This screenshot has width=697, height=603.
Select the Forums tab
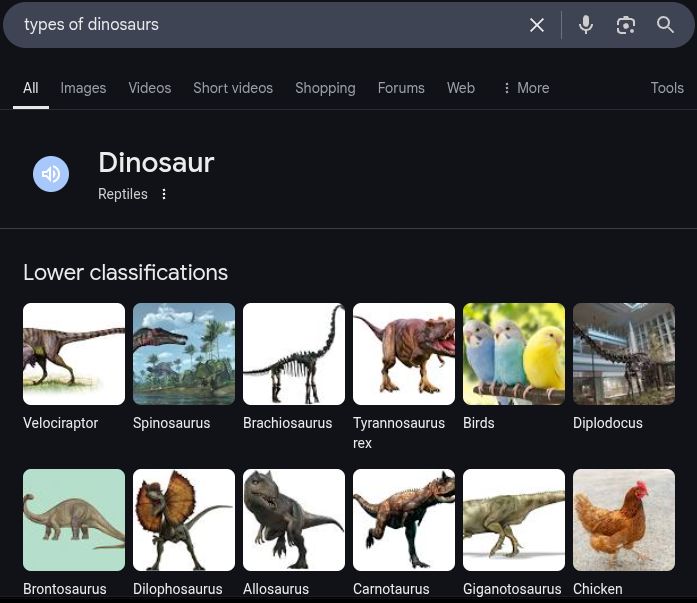coord(401,88)
